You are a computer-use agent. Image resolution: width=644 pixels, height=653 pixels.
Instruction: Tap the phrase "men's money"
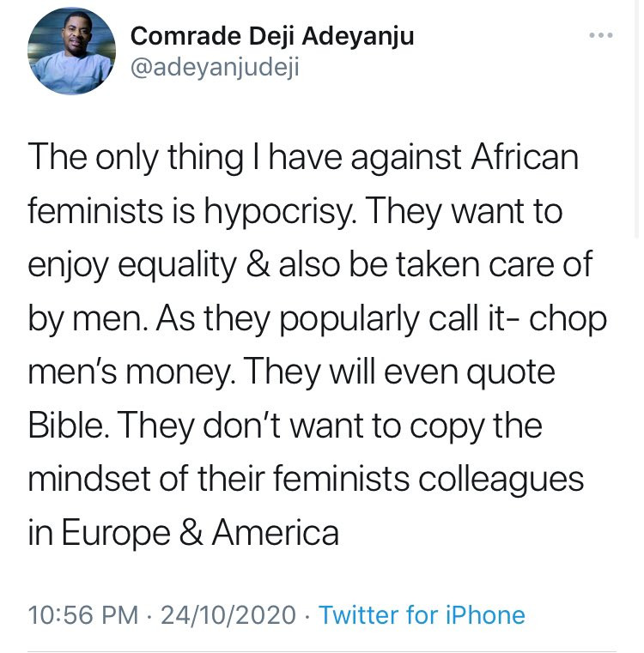pos(134,372)
